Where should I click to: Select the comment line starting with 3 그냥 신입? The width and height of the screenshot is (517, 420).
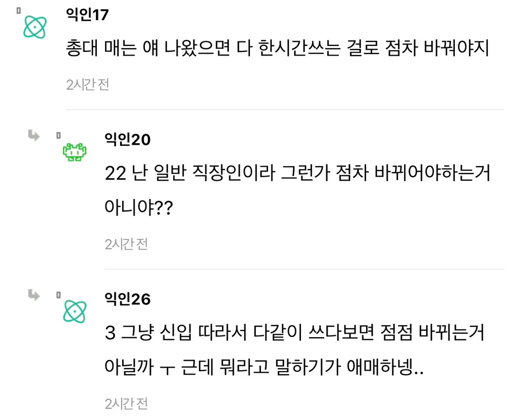coord(294,332)
